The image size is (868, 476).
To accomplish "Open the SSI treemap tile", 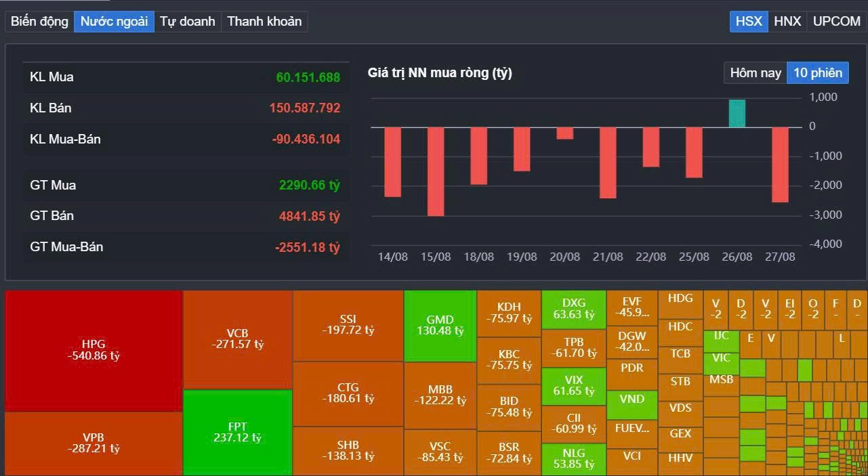I will 348,325.
